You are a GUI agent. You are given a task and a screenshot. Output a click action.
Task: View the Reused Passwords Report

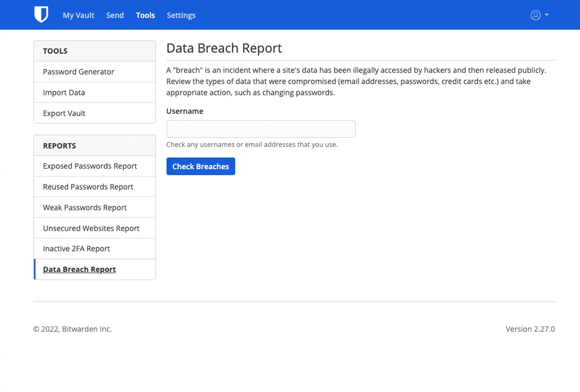(88, 187)
